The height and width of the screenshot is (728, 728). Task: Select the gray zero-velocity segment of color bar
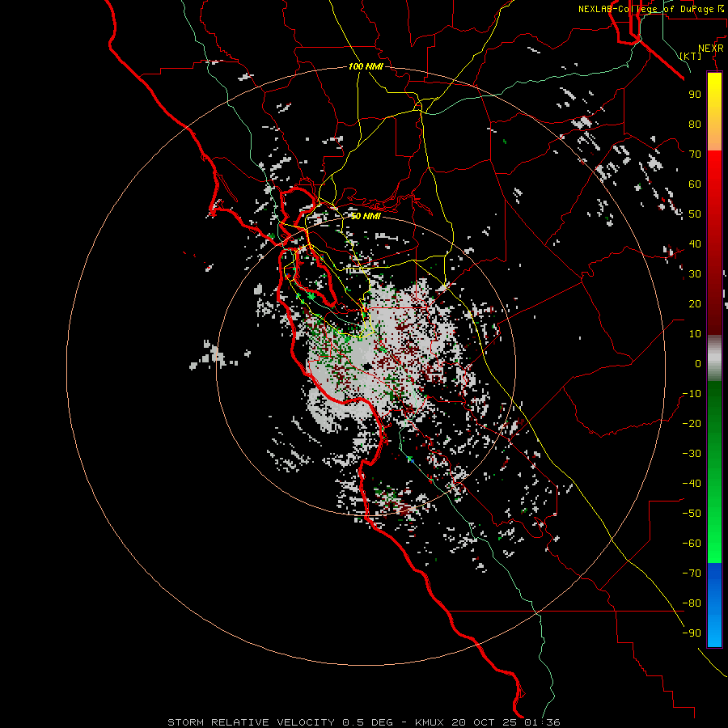click(714, 358)
